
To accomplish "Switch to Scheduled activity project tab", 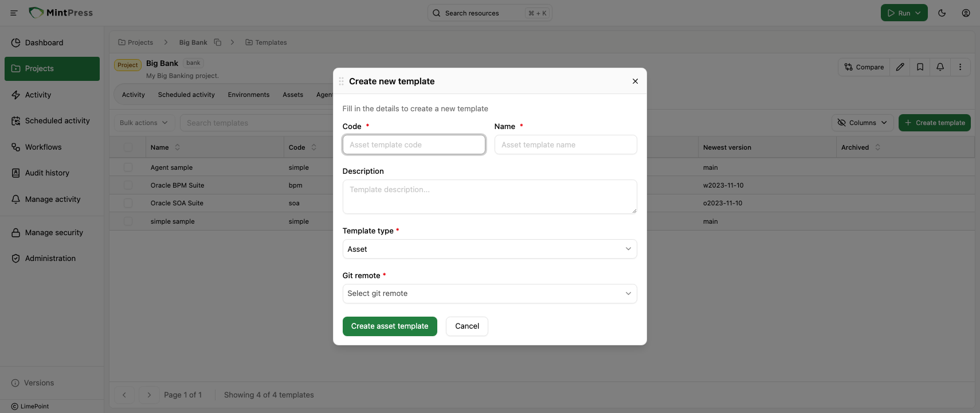I will (186, 95).
